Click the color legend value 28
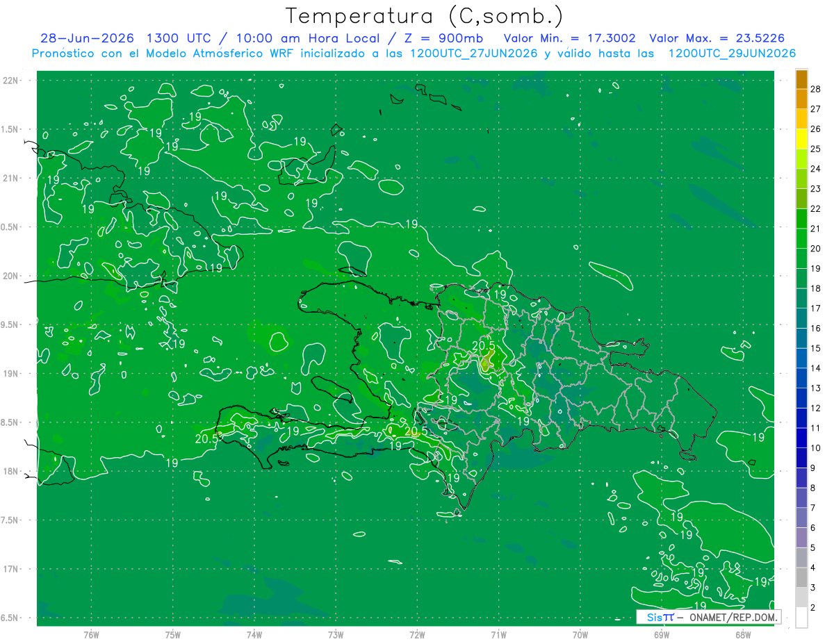 [815, 89]
